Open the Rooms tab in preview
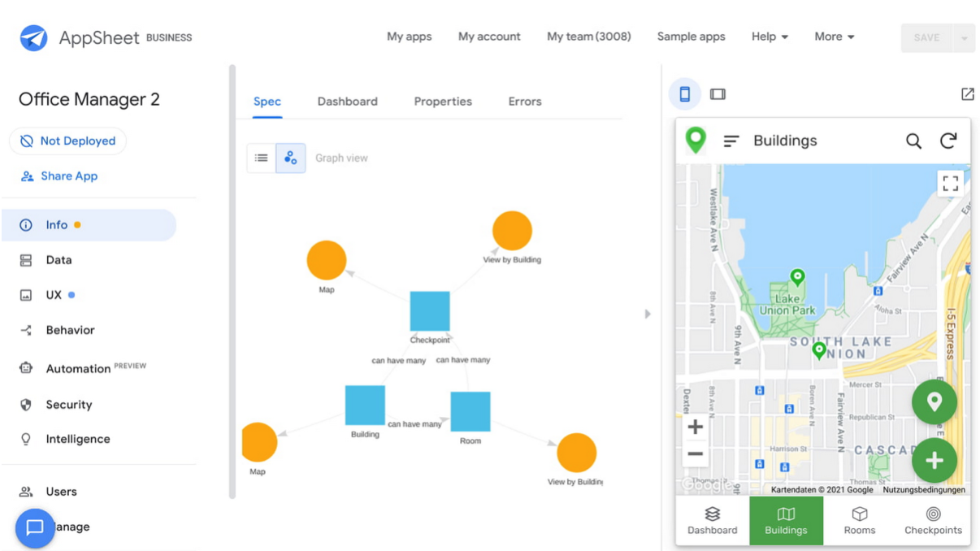This screenshot has height=551, width=980. 860,521
